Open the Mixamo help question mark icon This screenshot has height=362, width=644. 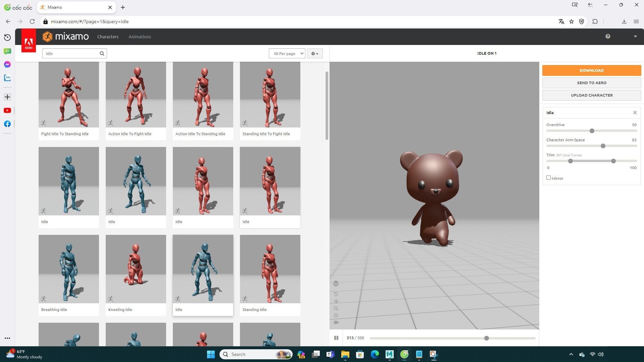[x=608, y=37]
